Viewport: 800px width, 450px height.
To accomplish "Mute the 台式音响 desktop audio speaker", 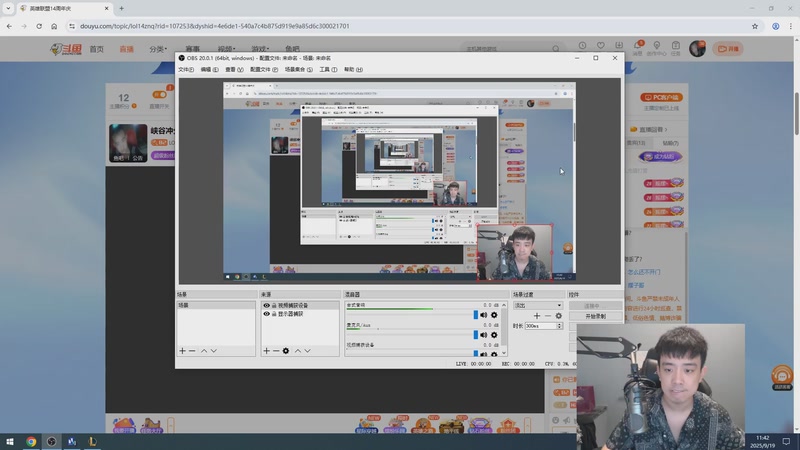I will click(x=484, y=315).
